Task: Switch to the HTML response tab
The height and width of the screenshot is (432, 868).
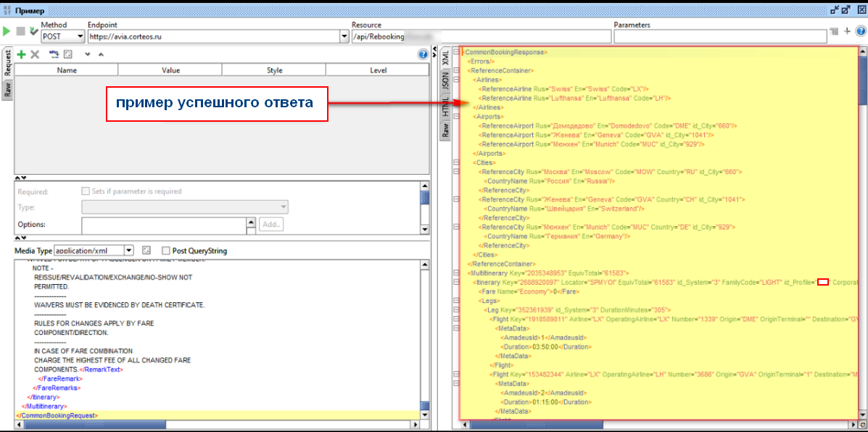Action: point(445,107)
